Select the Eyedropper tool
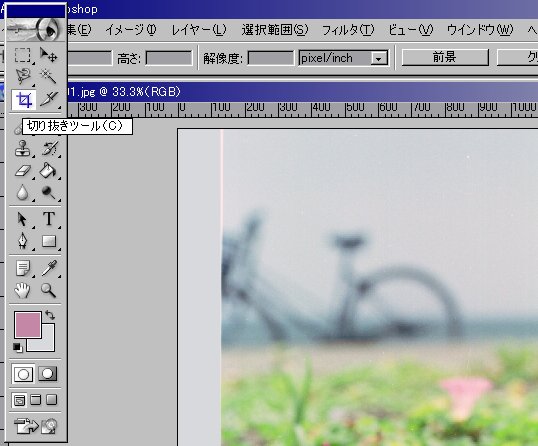The width and height of the screenshot is (538, 446). pos(49,268)
